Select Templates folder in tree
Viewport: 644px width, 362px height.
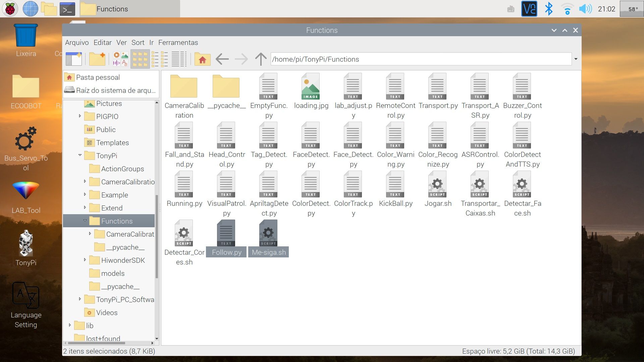112,143
